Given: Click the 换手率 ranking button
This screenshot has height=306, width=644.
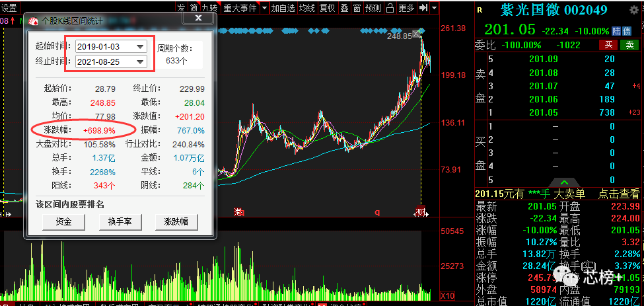Looking at the screenshot, I should pos(120,222).
